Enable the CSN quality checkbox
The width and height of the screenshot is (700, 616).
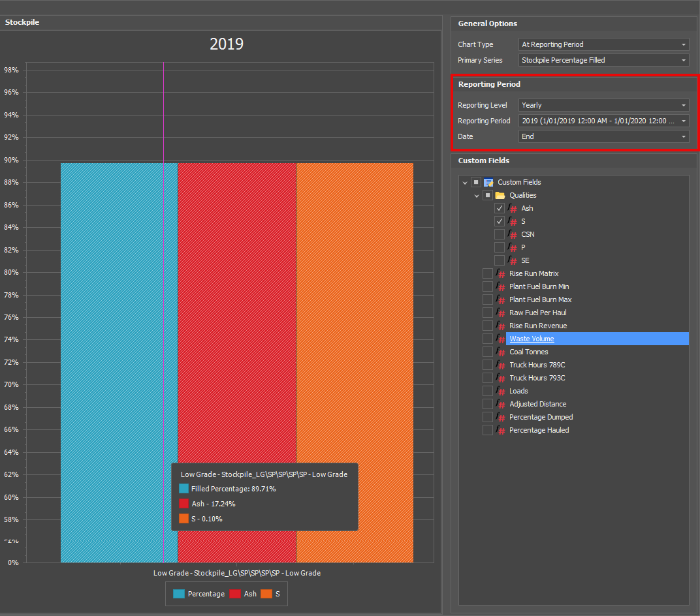500,234
